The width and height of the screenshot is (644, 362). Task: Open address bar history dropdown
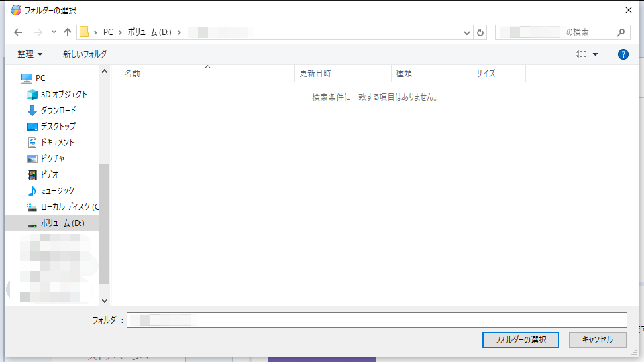(467, 32)
